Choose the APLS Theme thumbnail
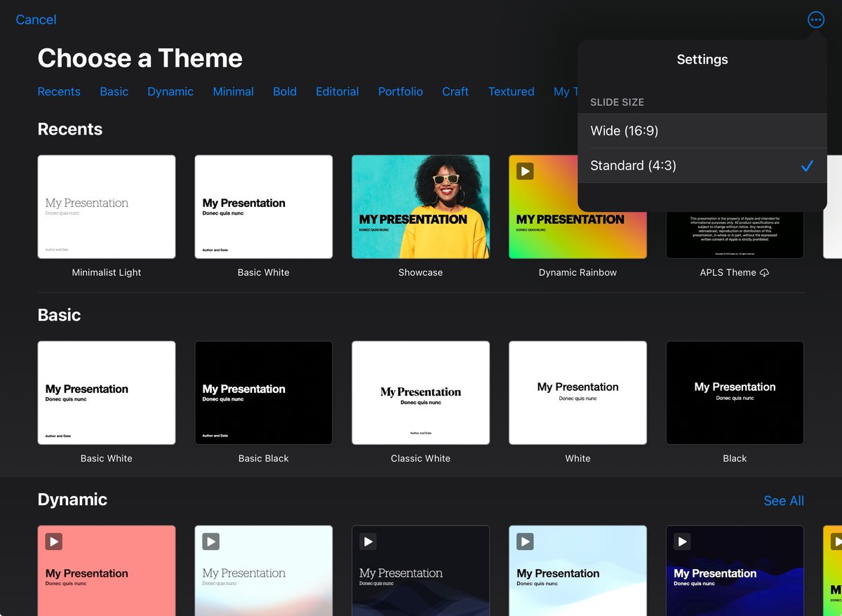 (735, 235)
